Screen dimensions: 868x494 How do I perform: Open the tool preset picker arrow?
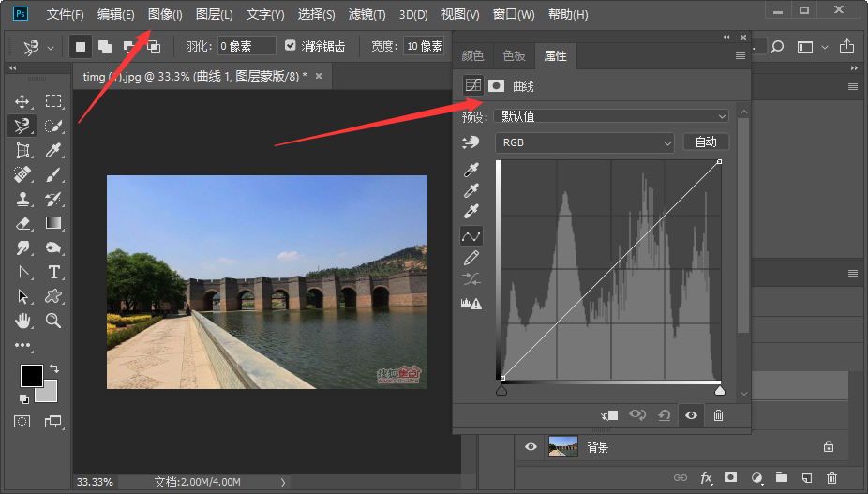pyautogui.click(x=51, y=48)
